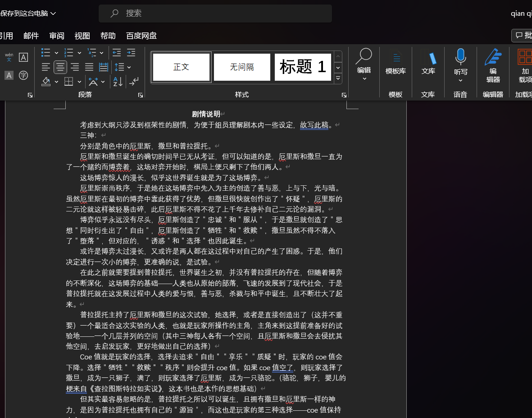
Task: Open borders dropdown arrow
Action: [79, 82]
